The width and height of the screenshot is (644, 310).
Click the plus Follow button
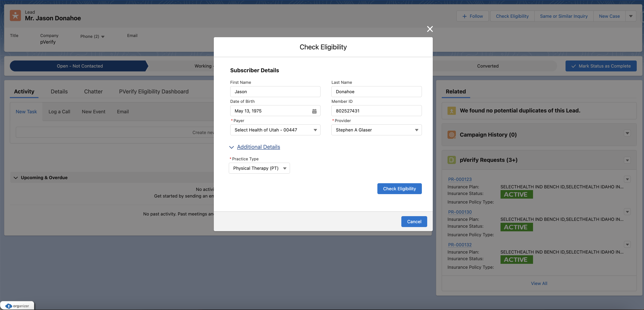tap(472, 16)
